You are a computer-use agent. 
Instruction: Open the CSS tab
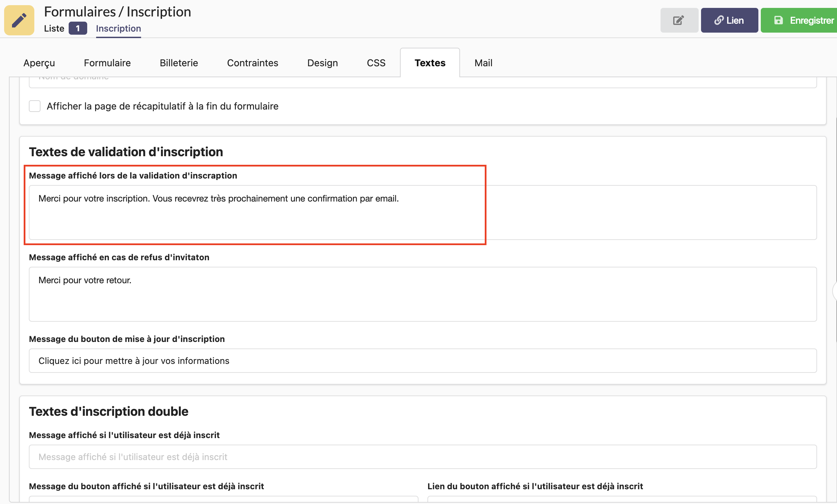[x=376, y=63]
